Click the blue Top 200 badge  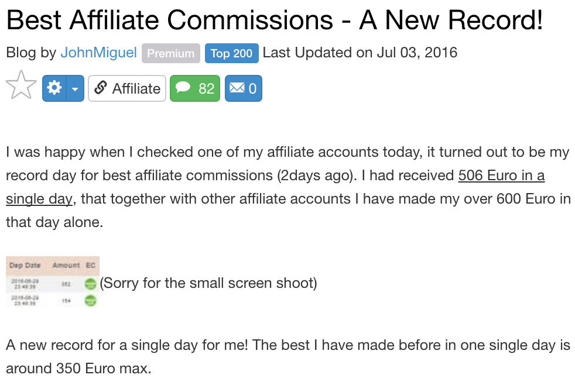(231, 53)
